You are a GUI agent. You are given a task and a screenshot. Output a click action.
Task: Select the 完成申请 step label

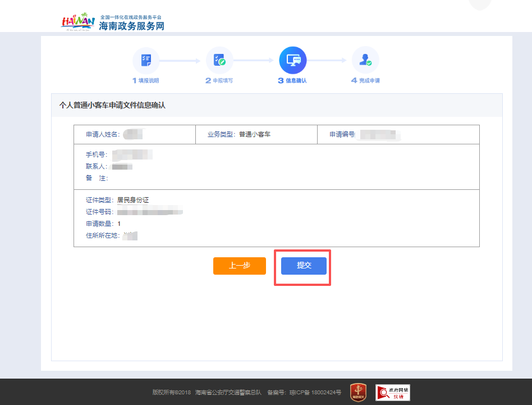(365, 80)
